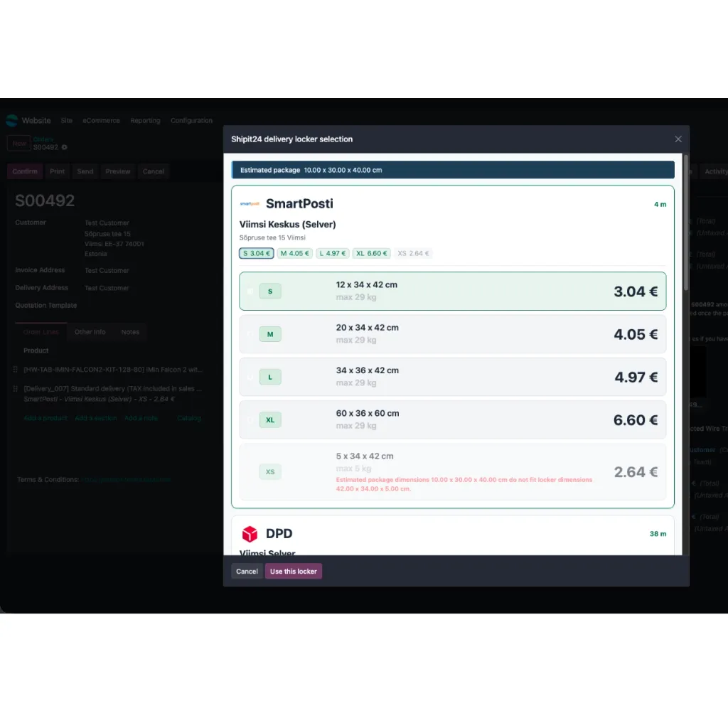Screen dimensions: 728x728
Task: Click the dialog vertical scrollbar
Action: pyautogui.click(x=685, y=223)
